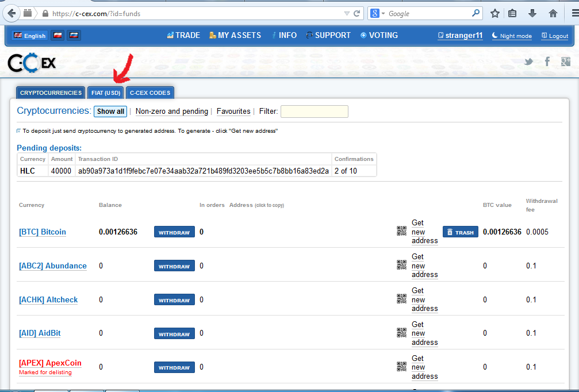The height and width of the screenshot is (392, 579).
Task: Open the [APEX] ApexCoin link
Action: coord(50,363)
